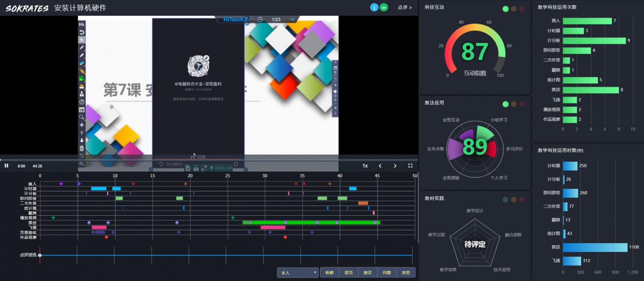Click the long green 推送 timeline bar
Image resolution: width=644 pixels, height=281 pixels.
coord(311,223)
